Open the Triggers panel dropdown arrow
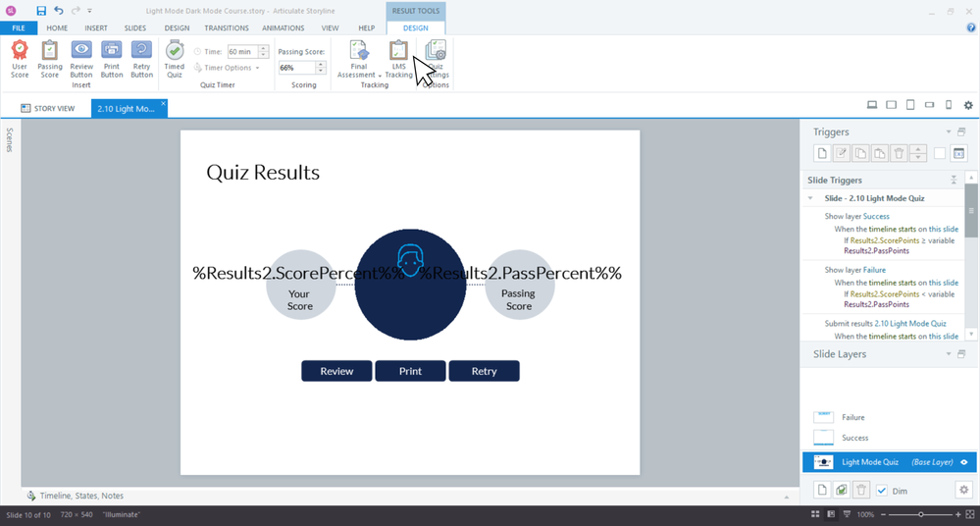Screen dimensions: 980x526 pyautogui.click(x=949, y=131)
